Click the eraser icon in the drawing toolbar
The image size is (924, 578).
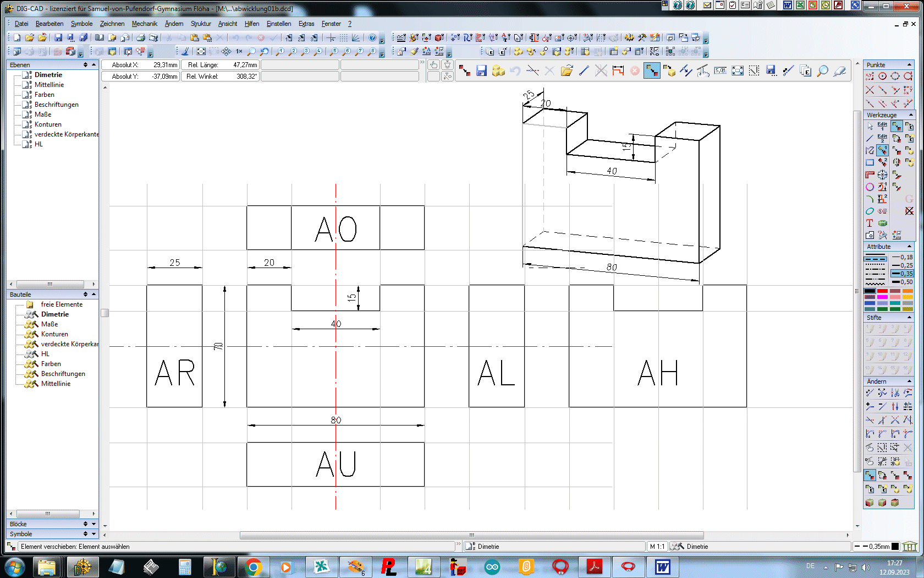[840, 70]
